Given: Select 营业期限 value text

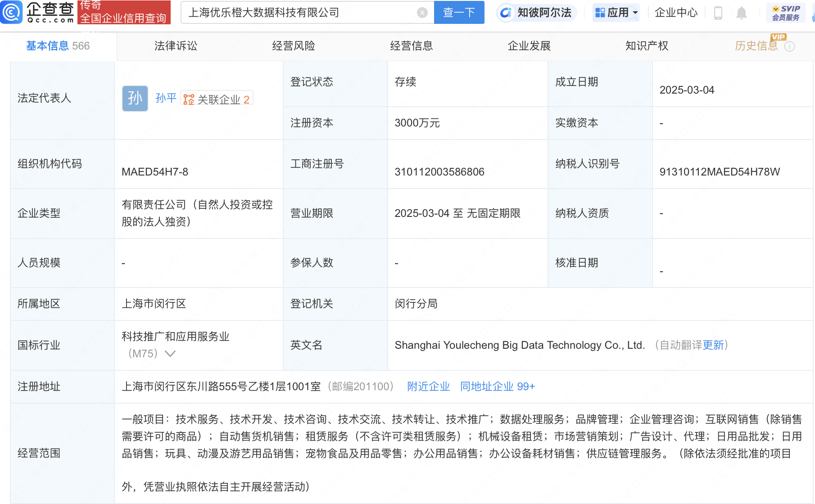Looking at the screenshot, I should click(x=457, y=213).
